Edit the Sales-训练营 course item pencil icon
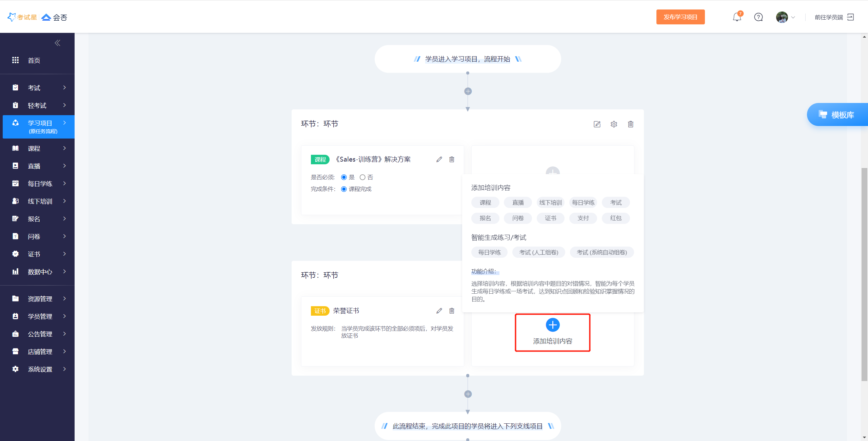Screen dimensions: 868x441 pos(439,160)
